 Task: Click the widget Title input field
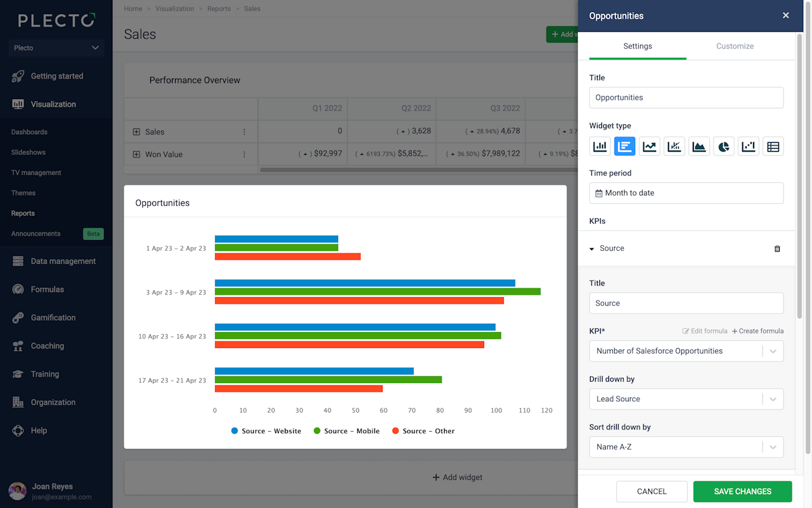686,98
